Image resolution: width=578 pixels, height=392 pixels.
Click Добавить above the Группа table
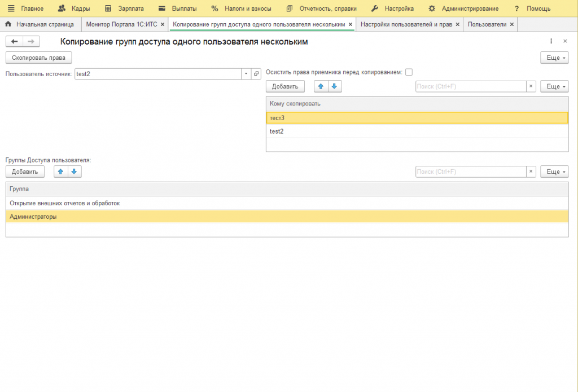(25, 171)
